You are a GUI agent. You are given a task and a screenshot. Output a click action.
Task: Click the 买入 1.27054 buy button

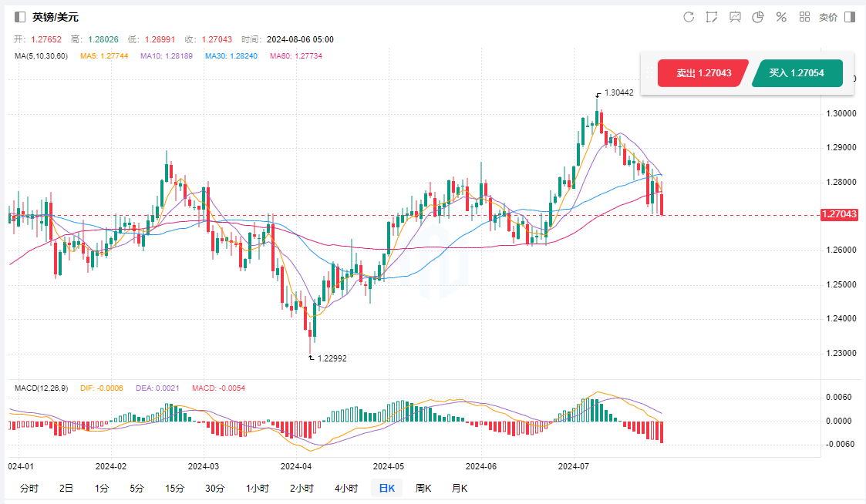[x=797, y=73]
